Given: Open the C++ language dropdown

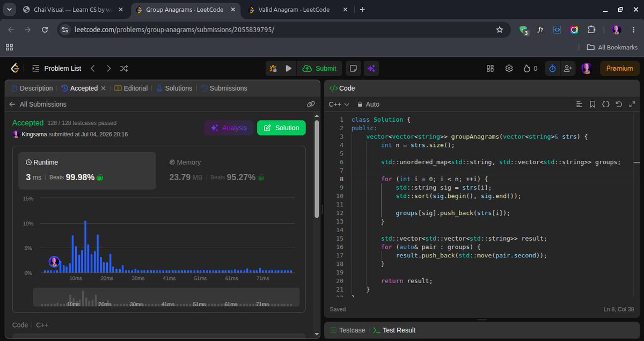Looking at the screenshot, I should pyautogui.click(x=339, y=104).
